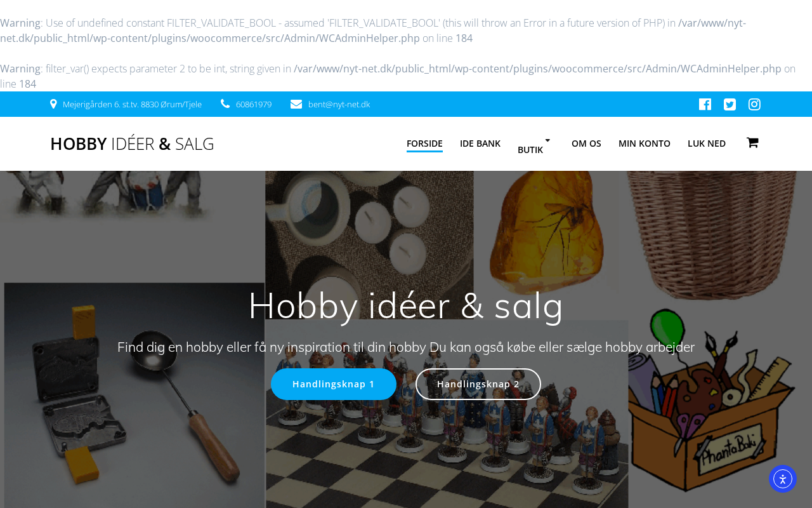Image resolution: width=812 pixels, height=508 pixels.
Task: Go to the FORSIDE menu item
Action: tap(424, 144)
